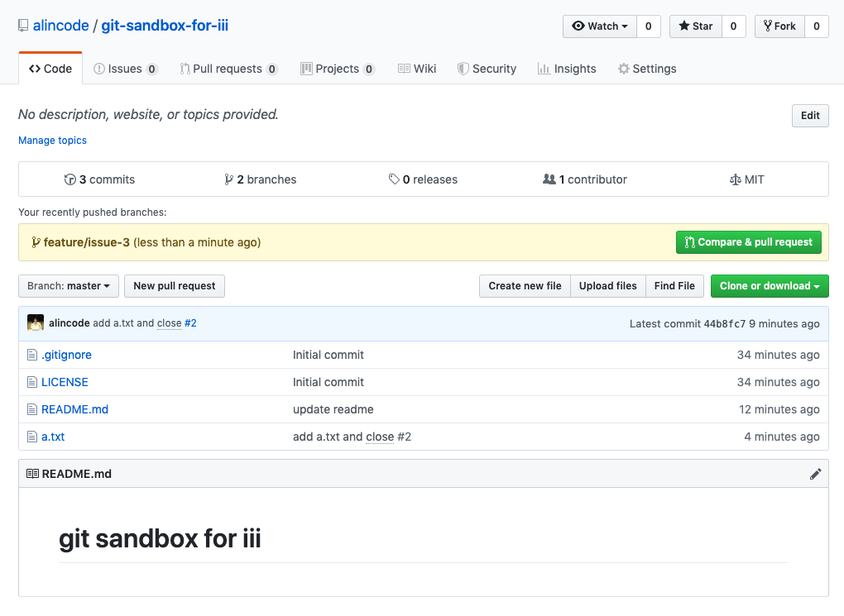The height and width of the screenshot is (616, 844).
Task: Click the contributors people icon
Action: coord(549,179)
